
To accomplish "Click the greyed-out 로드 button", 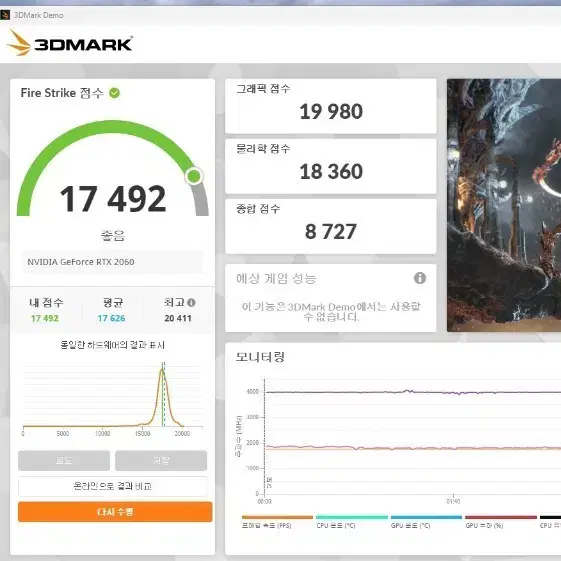I will (64, 460).
